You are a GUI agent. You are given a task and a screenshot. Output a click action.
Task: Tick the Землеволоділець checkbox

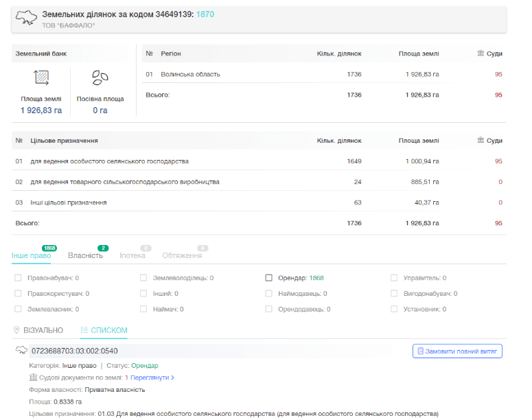[143, 278]
